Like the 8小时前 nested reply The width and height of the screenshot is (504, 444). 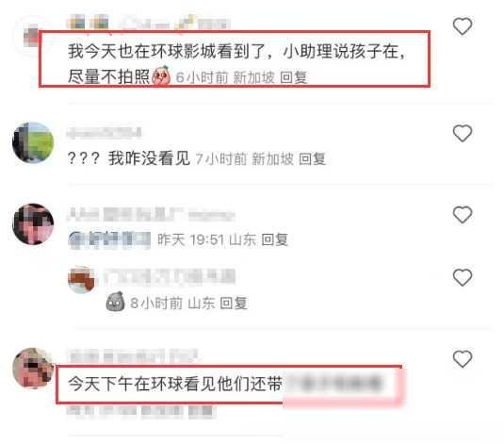[x=463, y=277]
